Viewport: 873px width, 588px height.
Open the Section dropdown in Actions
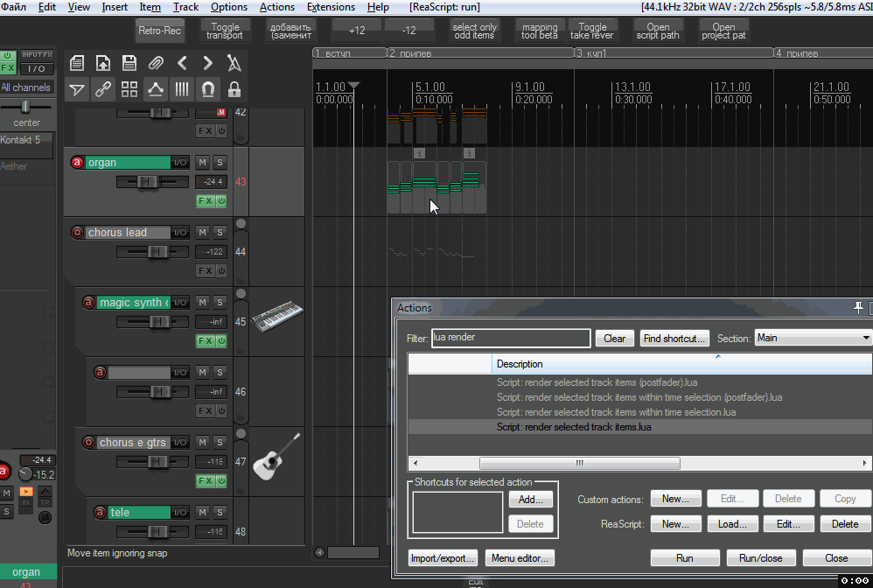(x=813, y=338)
